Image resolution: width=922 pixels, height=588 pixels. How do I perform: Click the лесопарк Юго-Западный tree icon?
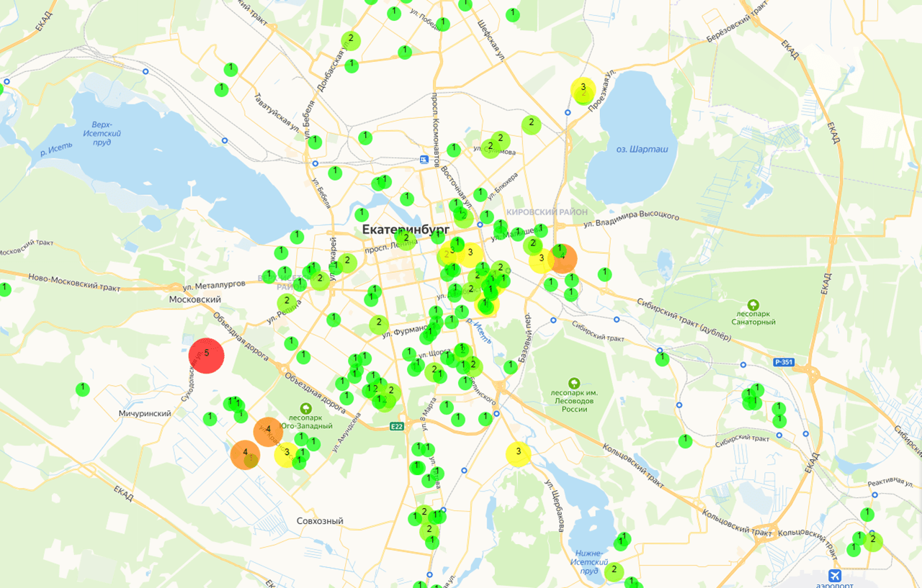[308, 408]
